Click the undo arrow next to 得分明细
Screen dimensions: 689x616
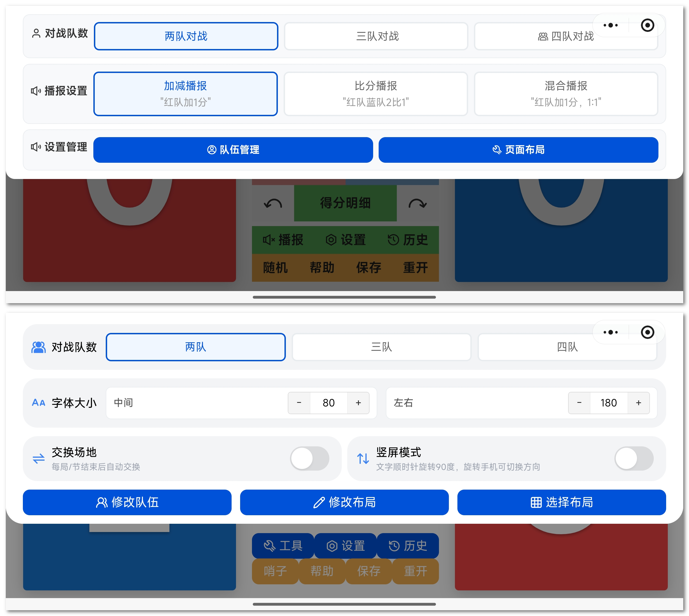pyautogui.click(x=273, y=203)
